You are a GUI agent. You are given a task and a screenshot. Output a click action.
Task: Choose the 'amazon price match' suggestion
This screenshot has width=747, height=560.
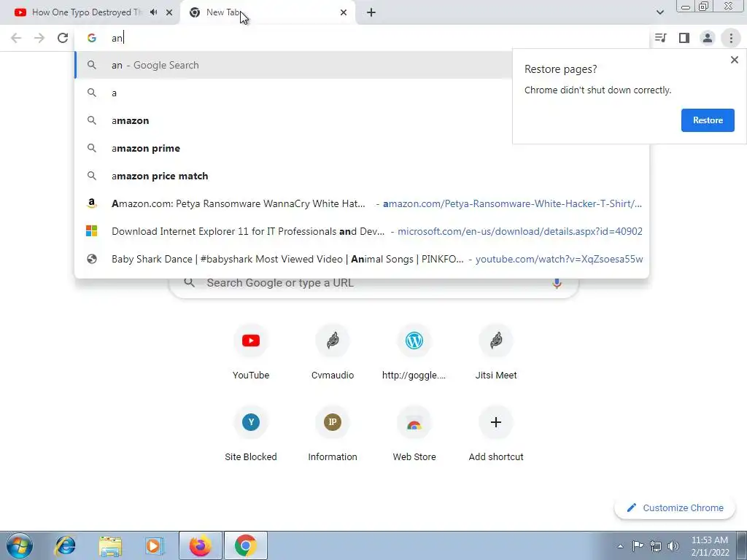[362, 176]
